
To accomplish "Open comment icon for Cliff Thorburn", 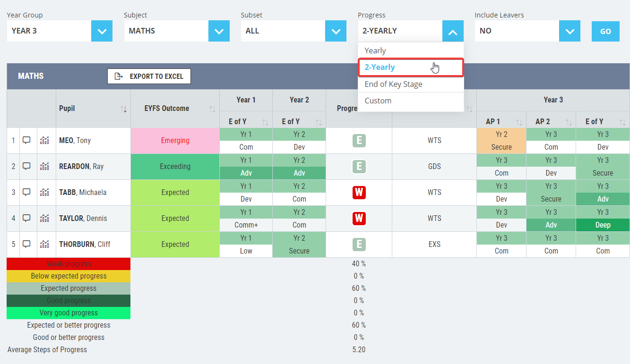I will (x=27, y=244).
